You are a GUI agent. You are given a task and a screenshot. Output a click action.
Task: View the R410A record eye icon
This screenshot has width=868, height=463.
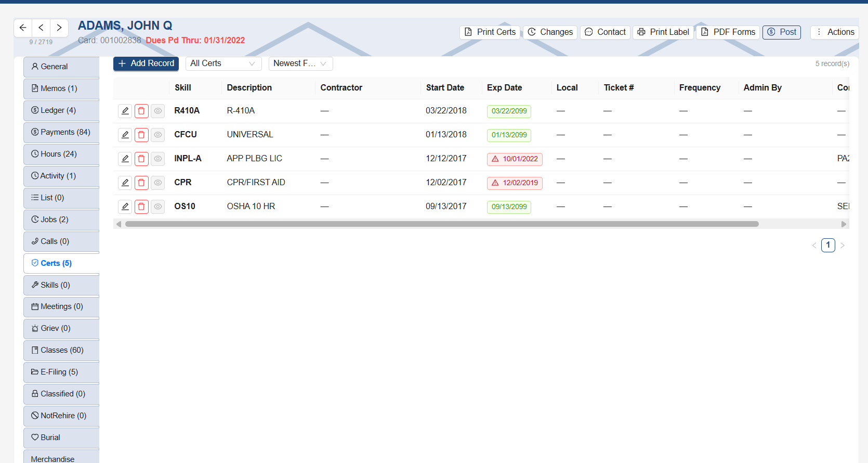[157, 111]
